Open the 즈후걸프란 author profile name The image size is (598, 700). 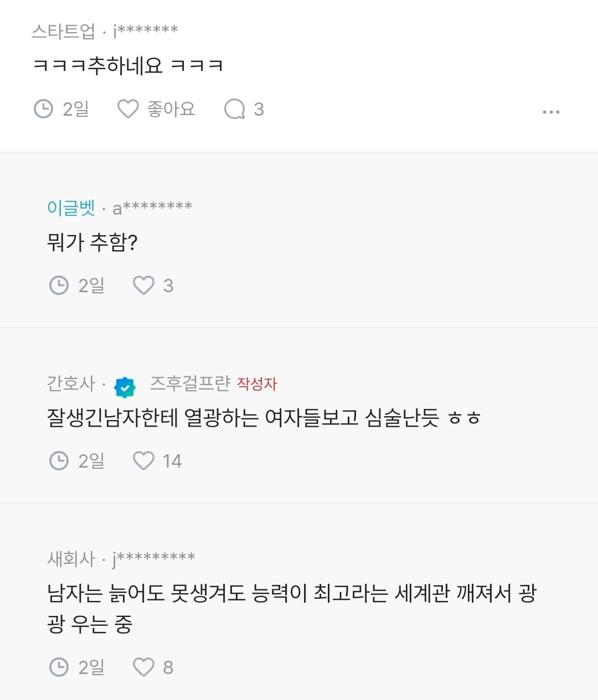pos(190,383)
